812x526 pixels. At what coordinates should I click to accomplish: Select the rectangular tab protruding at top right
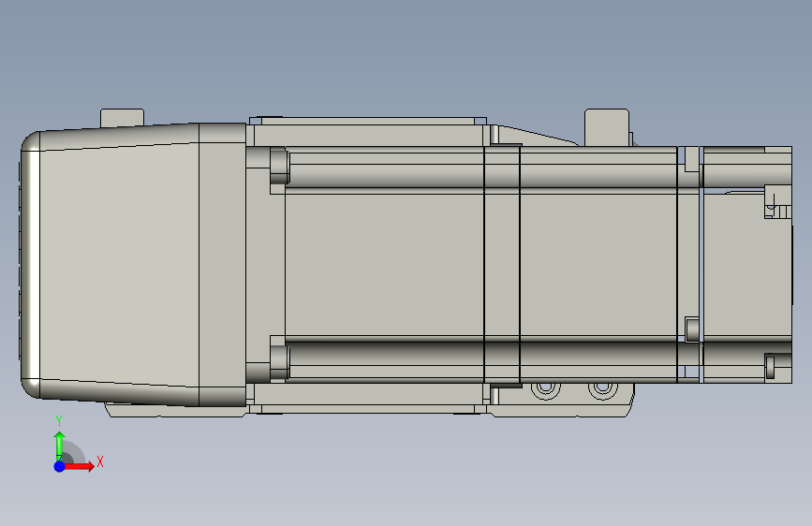coord(607,127)
